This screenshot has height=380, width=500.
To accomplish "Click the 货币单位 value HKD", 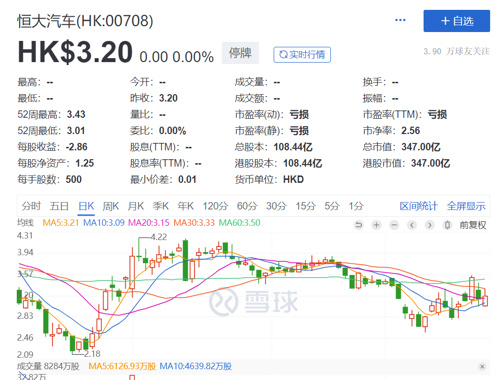I will coord(293,180).
